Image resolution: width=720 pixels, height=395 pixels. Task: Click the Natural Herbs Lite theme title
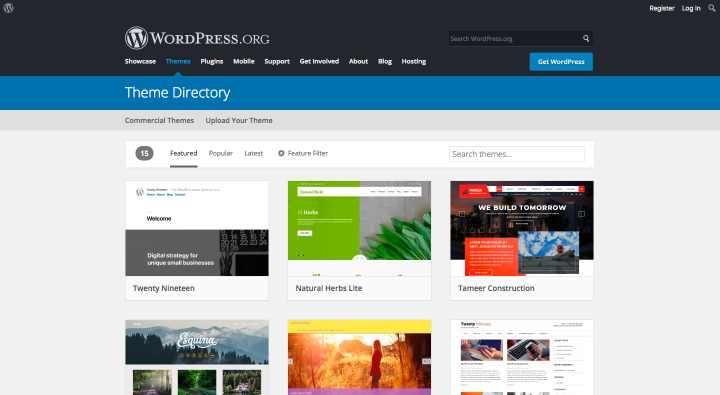click(x=329, y=288)
